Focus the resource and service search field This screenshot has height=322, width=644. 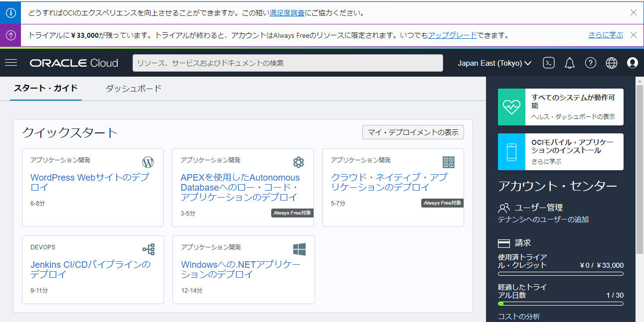click(x=288, y=63)
